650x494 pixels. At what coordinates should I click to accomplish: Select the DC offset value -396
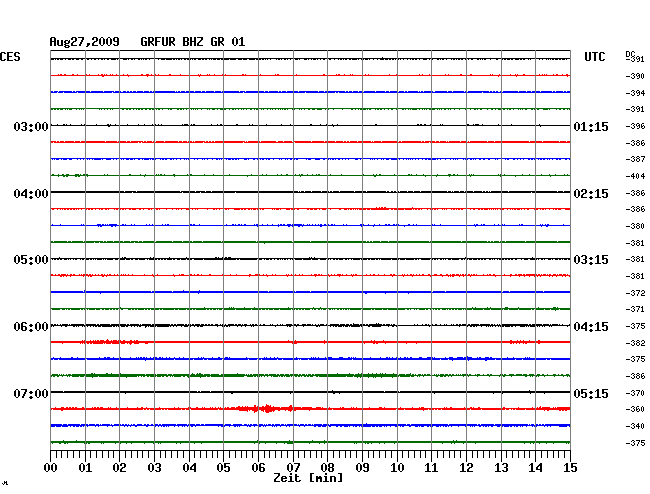pyautogui.click(x=635, y=126)
